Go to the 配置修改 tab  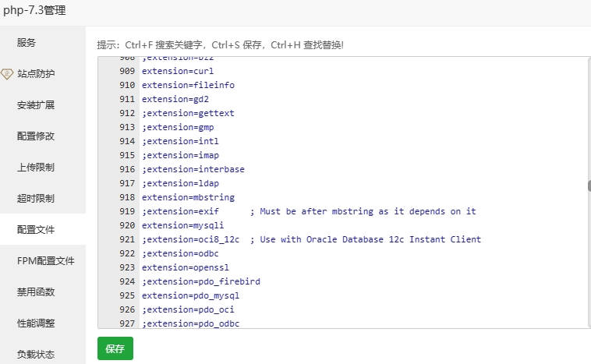[x=36, y=136]
